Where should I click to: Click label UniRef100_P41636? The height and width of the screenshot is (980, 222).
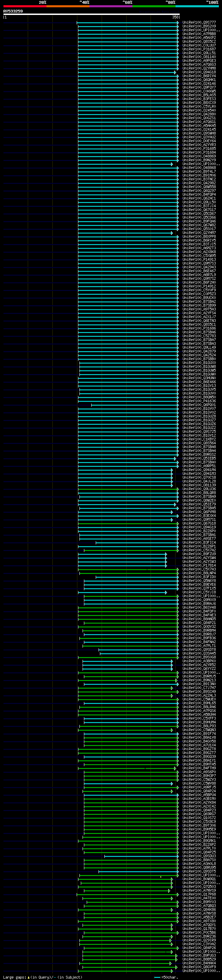pyautogui.click(x=199, y=401)
